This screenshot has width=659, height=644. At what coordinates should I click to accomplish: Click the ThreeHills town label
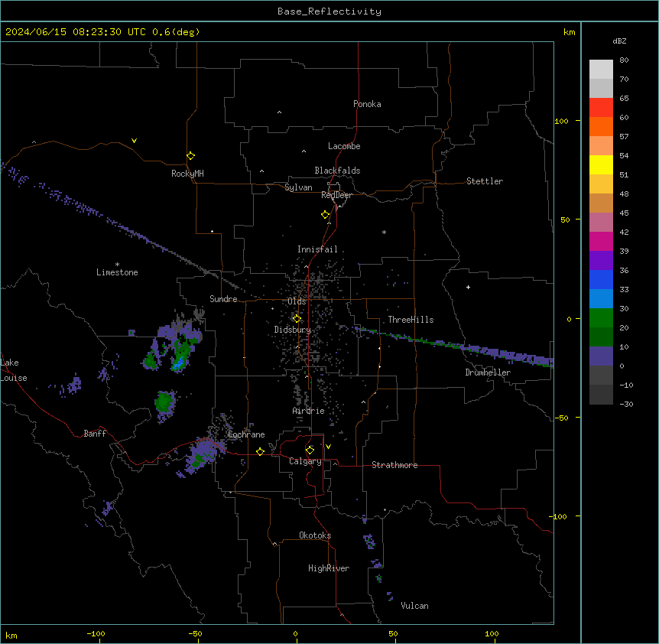click(x=411, y=320)
